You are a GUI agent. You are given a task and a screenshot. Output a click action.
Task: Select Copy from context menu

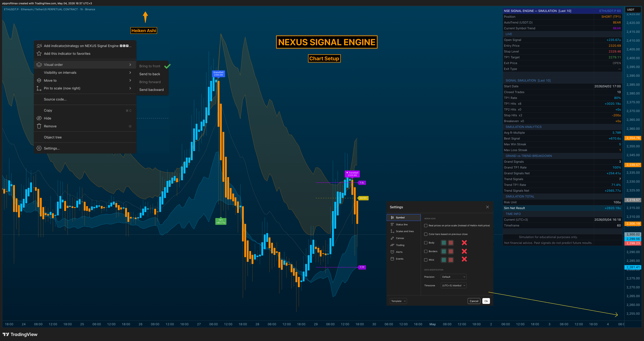tap(85, 110)
